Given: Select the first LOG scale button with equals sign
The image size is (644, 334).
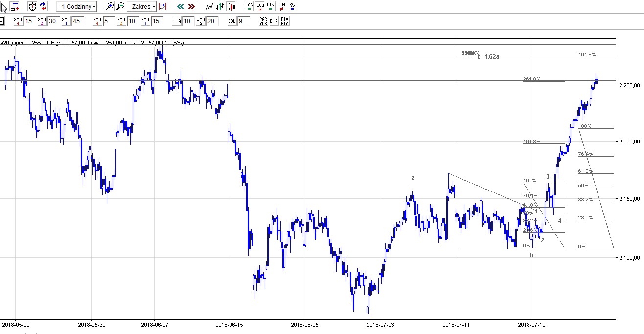Looking at the screenshot, I should tap(249, 7).
